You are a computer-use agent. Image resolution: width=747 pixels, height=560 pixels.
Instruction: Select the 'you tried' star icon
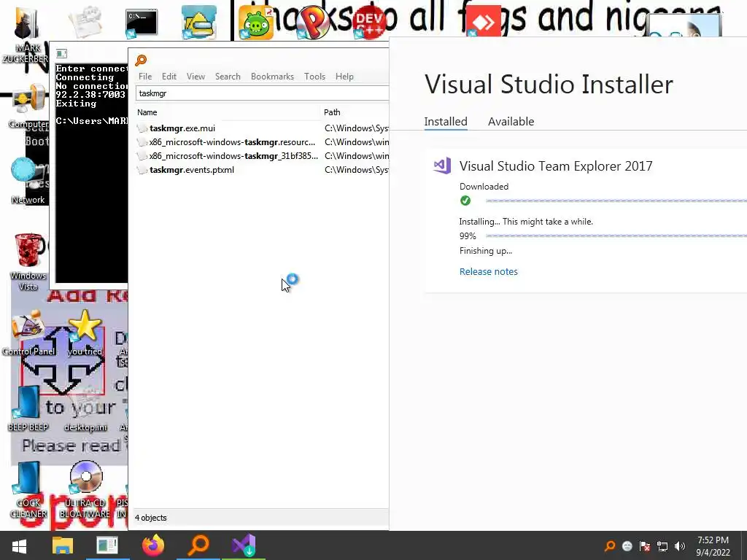[x=85, y=333]
